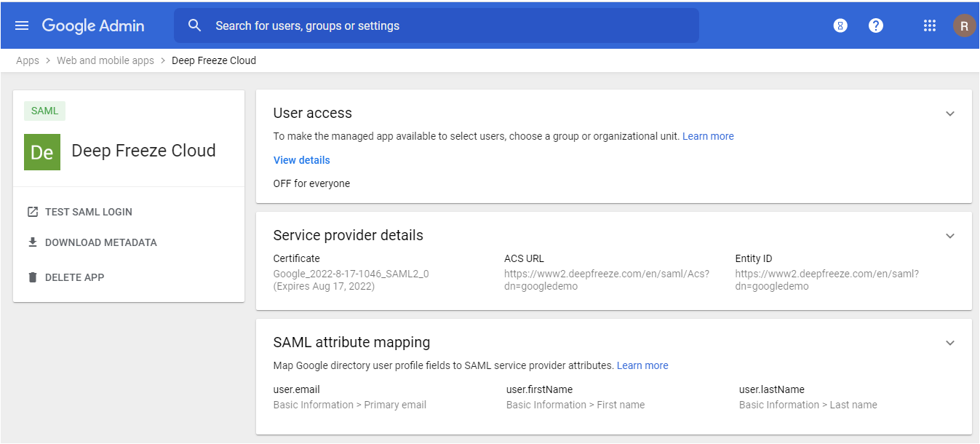Click the Google Admin logo
This screenshot has height=444, width=980.
[93, 25]
